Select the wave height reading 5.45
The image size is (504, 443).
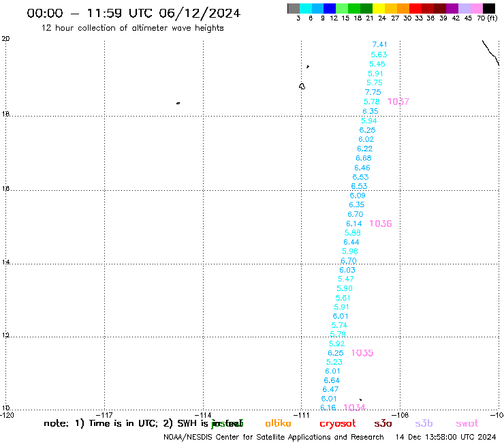pyautogui.click(x=377, y=64)
